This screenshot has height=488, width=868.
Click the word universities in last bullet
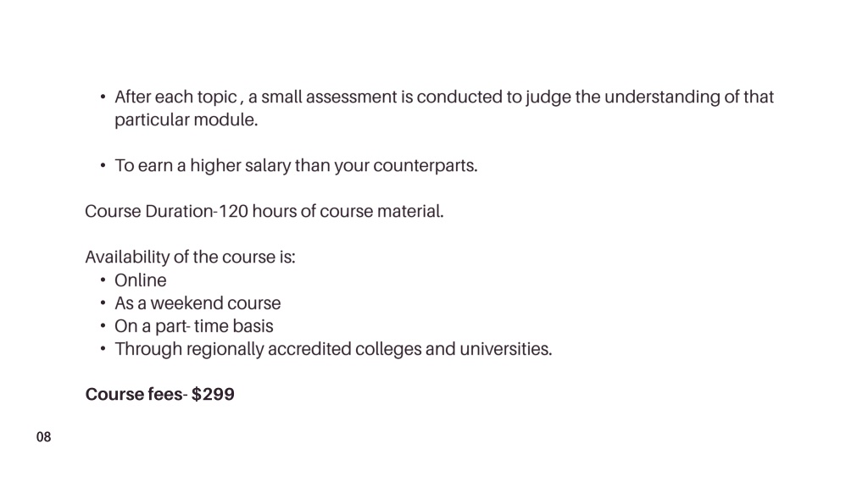(504, 349)
